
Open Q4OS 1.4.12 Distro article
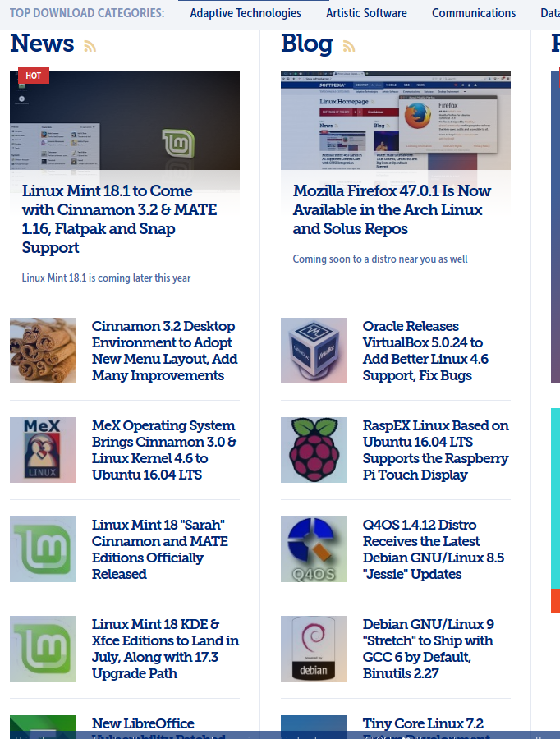[x=434, y=549]
